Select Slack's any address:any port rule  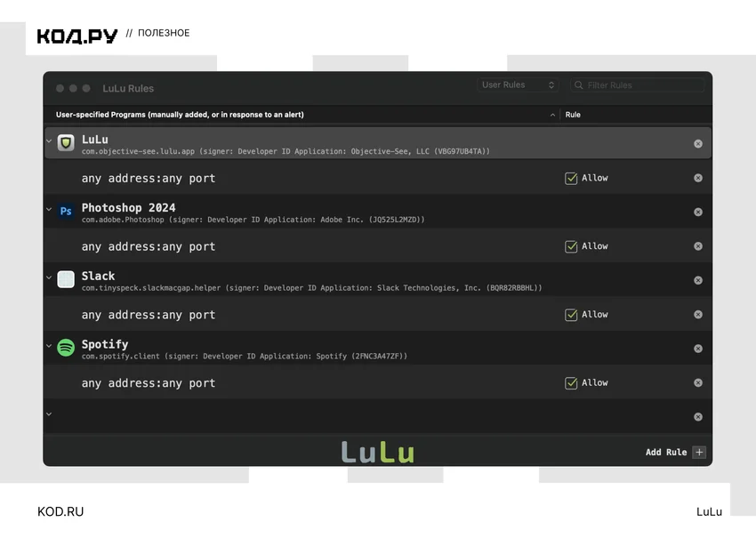(x=148, y=315)
